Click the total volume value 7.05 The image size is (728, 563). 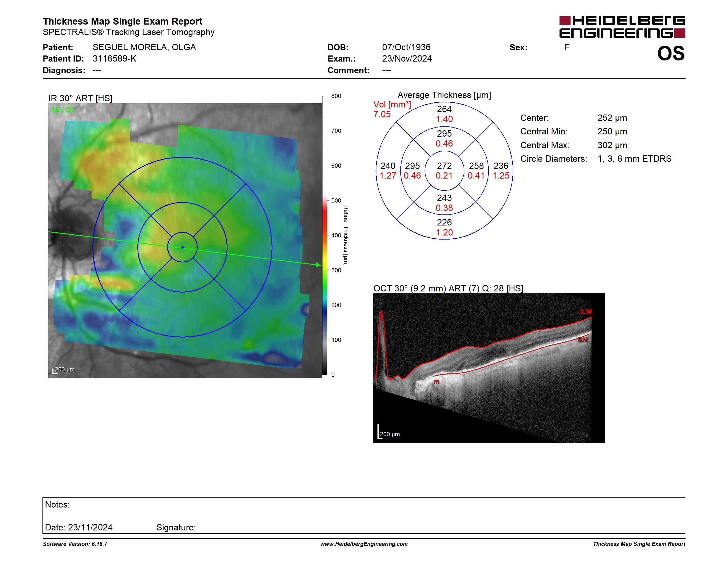pos(382,115)
